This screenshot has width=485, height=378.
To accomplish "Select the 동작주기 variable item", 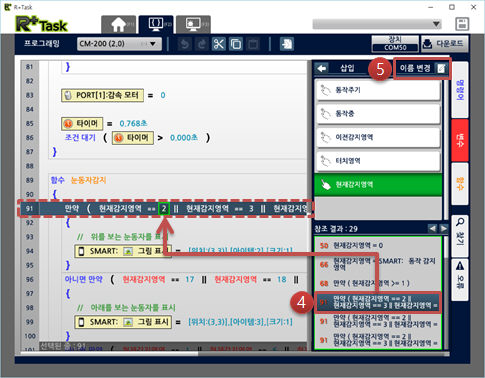I will click(378, 90).
